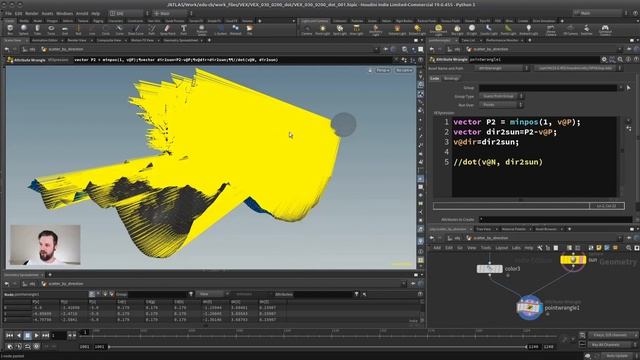Open the Run Over dropdown
The height and width of the screenshot is (360, 640).
point(502,105)
